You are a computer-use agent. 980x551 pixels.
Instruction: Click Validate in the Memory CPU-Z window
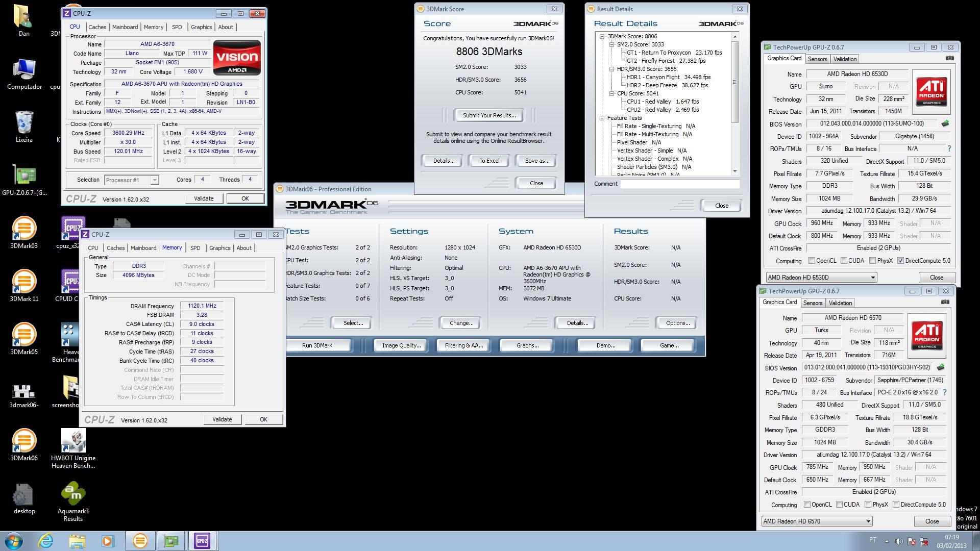(x=222, y=419)
